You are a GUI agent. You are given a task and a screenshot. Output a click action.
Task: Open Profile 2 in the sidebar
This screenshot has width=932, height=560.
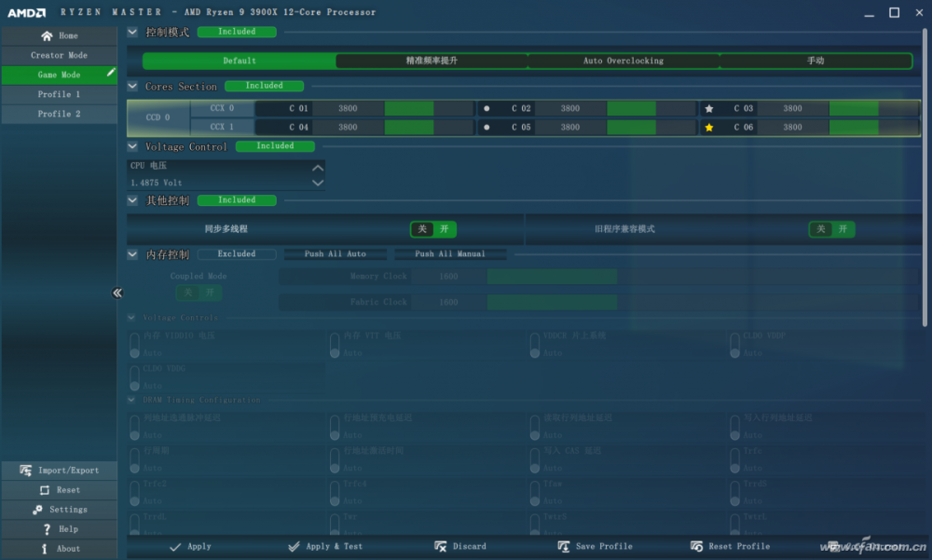click(x=59, y=114)
